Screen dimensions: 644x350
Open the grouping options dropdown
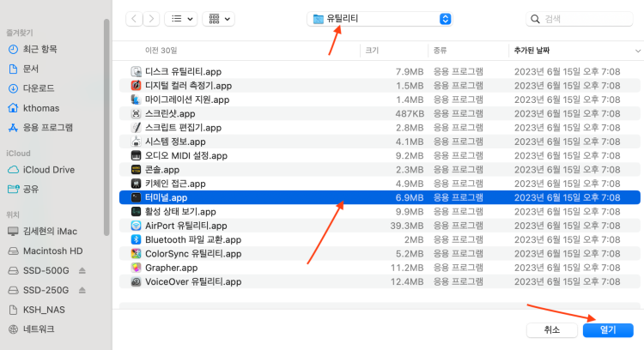[x=218, y=19]
